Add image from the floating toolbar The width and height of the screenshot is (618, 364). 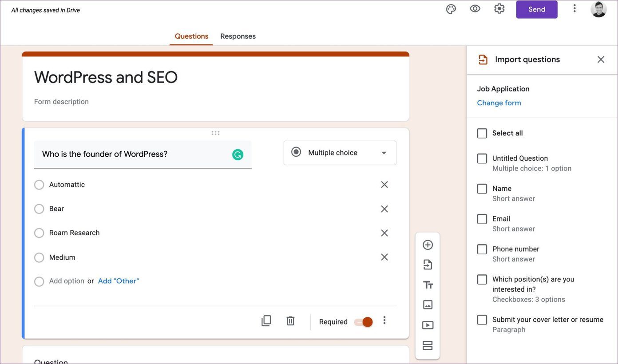click(428, 305)
